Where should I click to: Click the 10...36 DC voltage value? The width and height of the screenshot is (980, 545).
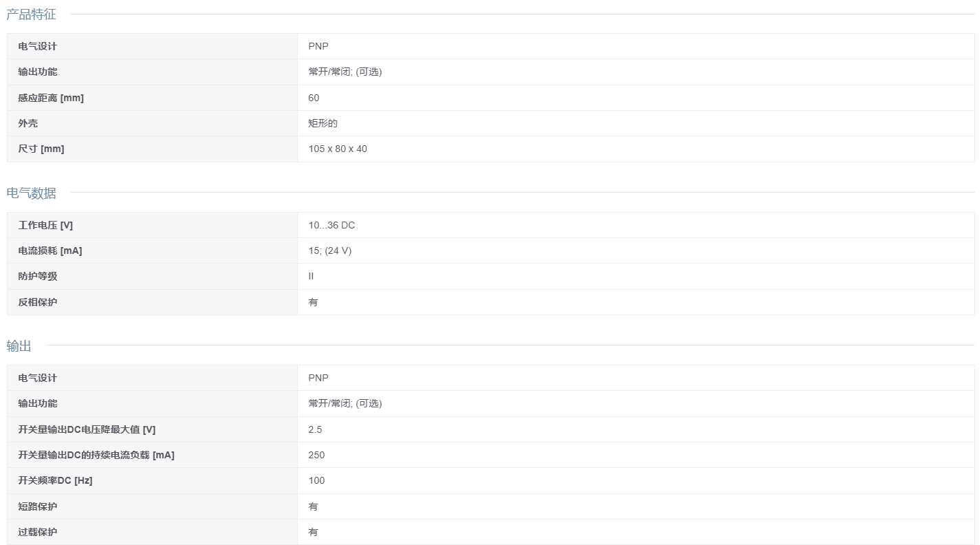[331, 226]
